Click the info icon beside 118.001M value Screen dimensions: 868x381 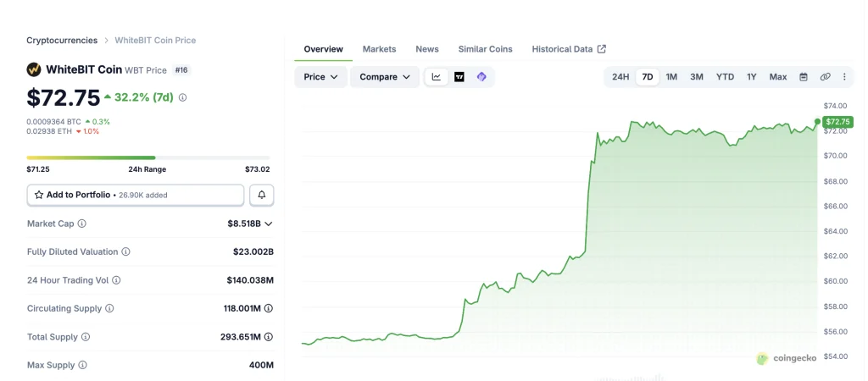(269, 308)
